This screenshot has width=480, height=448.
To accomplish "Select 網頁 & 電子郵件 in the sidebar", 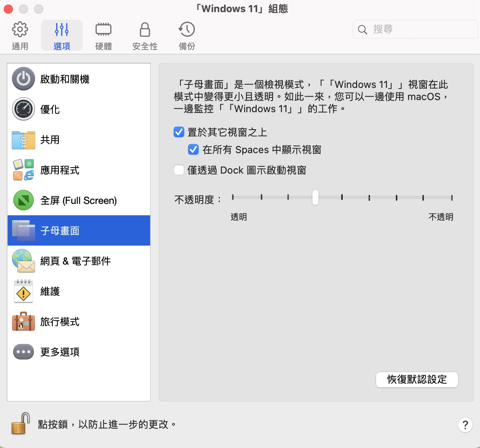I will 79,261.
